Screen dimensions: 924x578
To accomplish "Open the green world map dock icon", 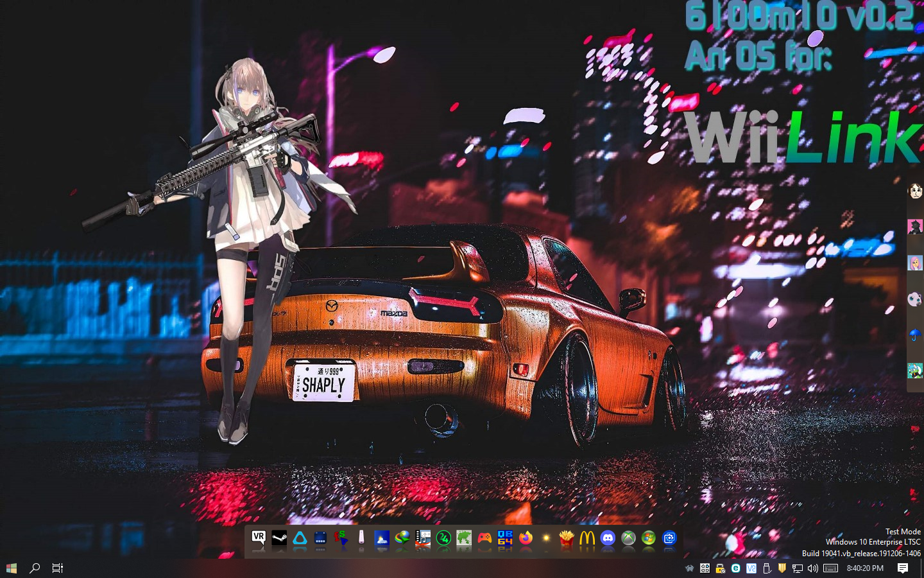I will tap(464, 538).
